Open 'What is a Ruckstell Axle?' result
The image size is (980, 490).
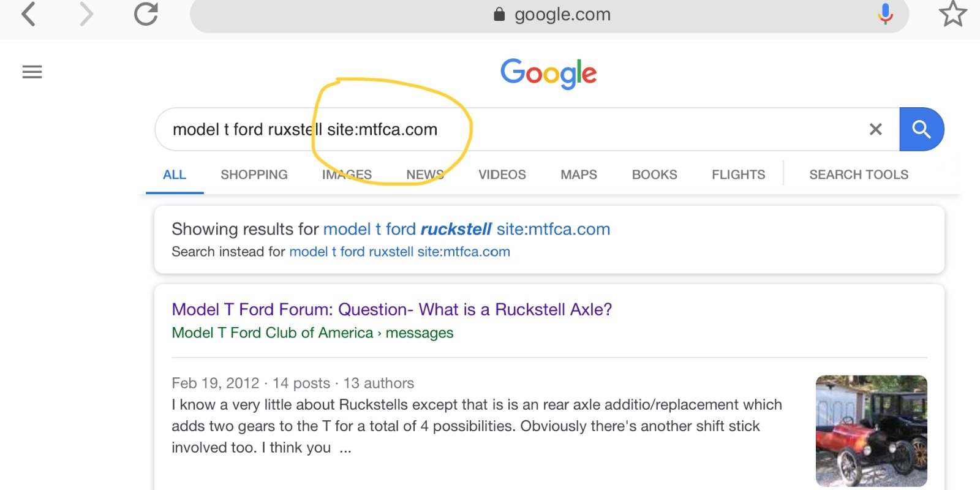391,309
